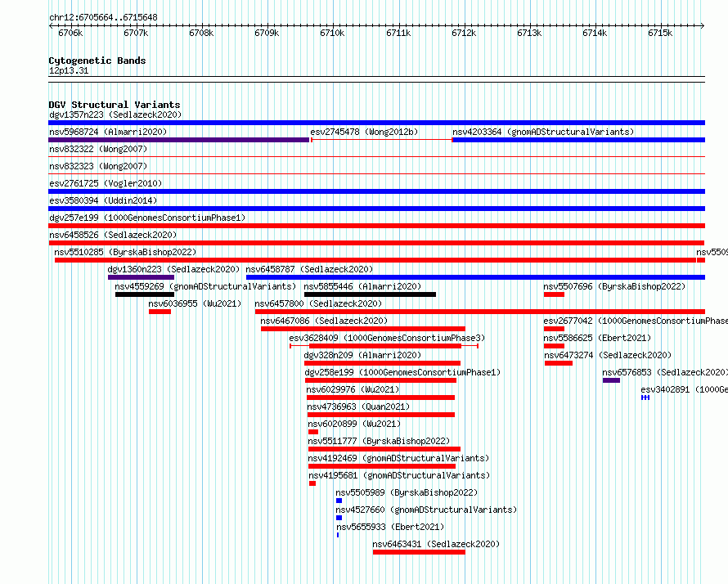Select nsv5855446 (Almarri2020) label
728x584 pixels.
click(x=362, y=286)
